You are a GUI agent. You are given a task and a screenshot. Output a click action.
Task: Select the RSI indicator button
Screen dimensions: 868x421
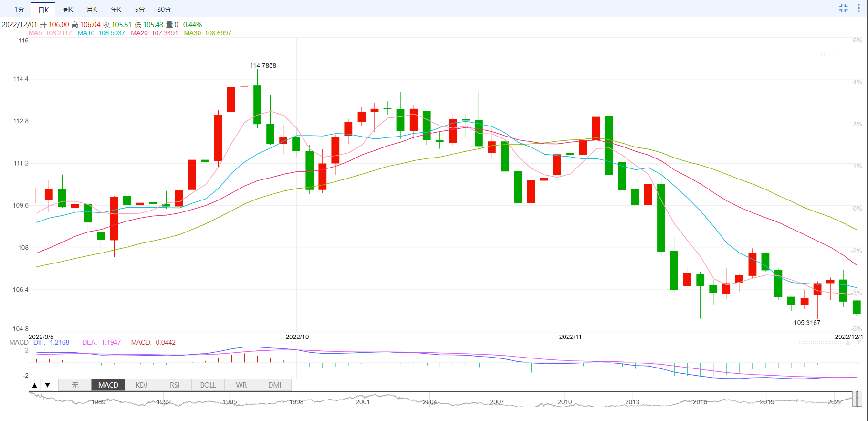175,385
